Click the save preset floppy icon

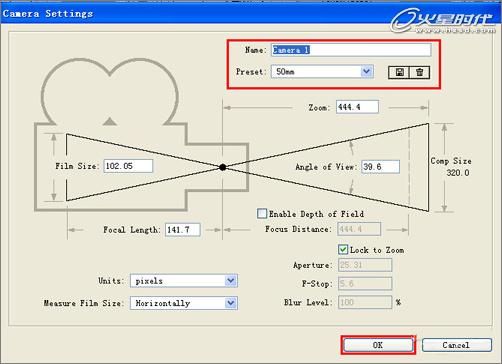pos(399,72)
